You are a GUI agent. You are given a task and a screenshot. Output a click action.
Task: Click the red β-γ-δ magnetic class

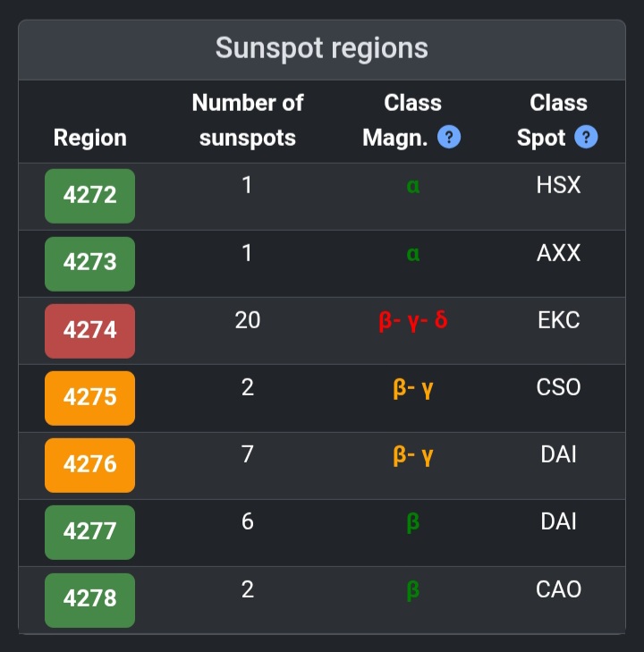tap(412, 320)
